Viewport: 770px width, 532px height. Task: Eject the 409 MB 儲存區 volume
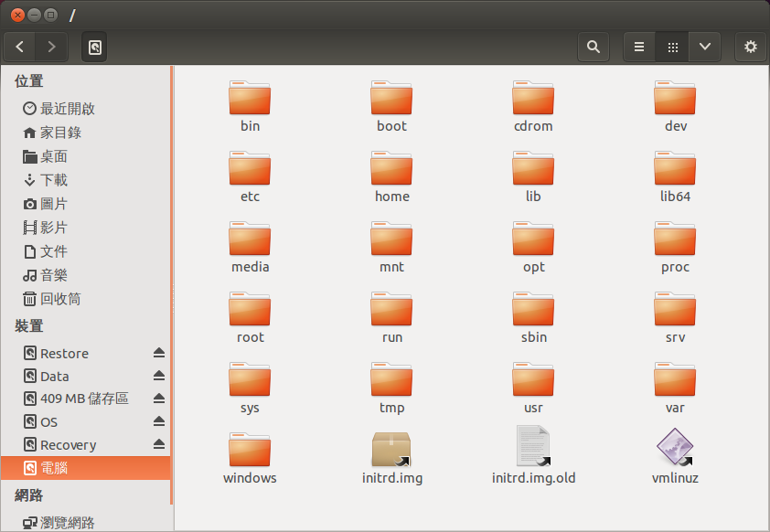pyautogui.click(x=158, y=399)
